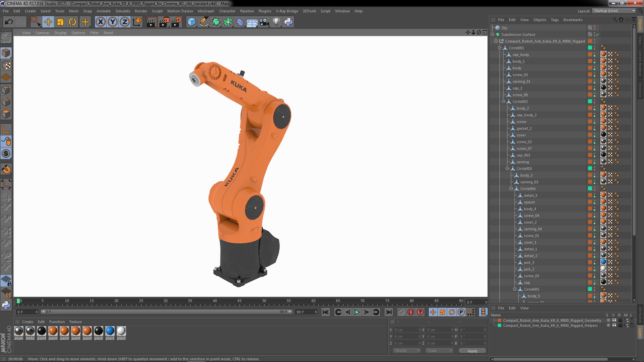This screenshot has height=362, width=644.
Task: Add a Light object
Action: coord(276,22)
